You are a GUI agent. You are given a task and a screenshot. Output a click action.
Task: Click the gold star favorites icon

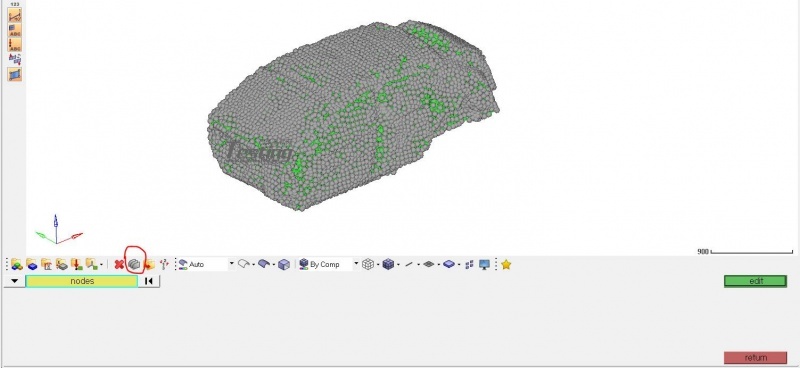[506, 264]
